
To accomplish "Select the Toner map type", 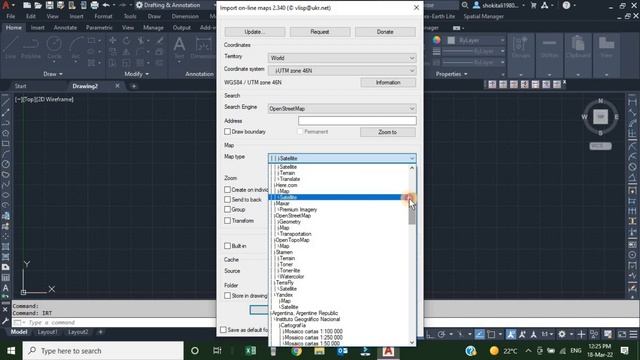I will (x=287, y=264).
